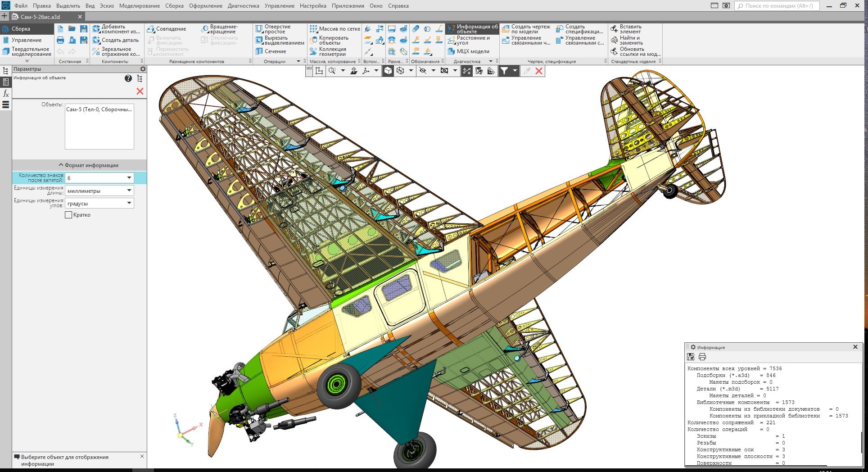Screen dimensions: 868x472
Task: Click the filter funnel icon in view toolbar
Action: (x=504, y=71)
